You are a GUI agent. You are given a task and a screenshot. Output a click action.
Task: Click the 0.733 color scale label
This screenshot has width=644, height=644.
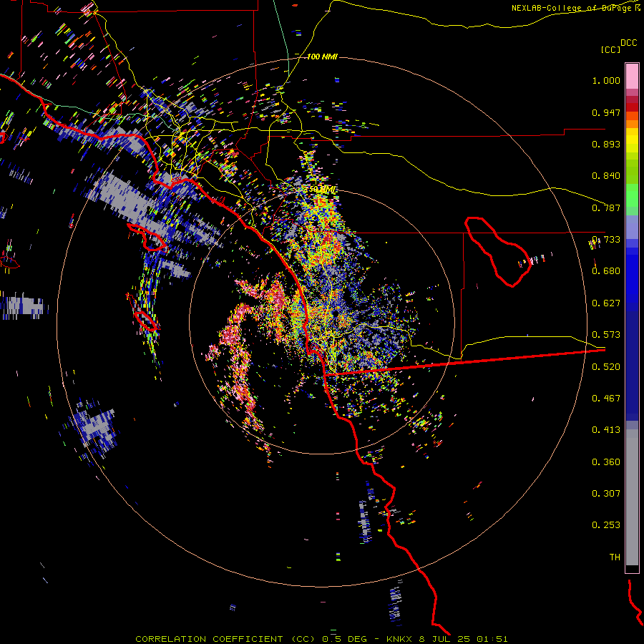click(606, 240)
